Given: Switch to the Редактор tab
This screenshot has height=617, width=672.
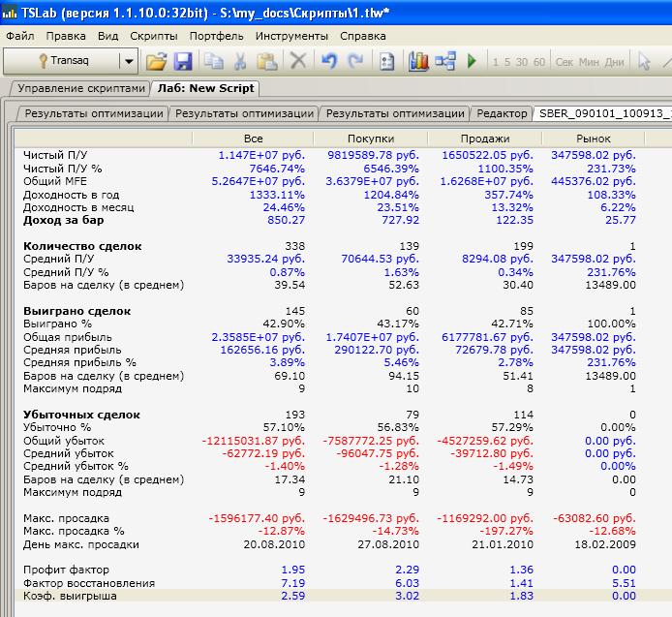Looking at the screenshot, I should pyautogui.click(x=502, y=113).
